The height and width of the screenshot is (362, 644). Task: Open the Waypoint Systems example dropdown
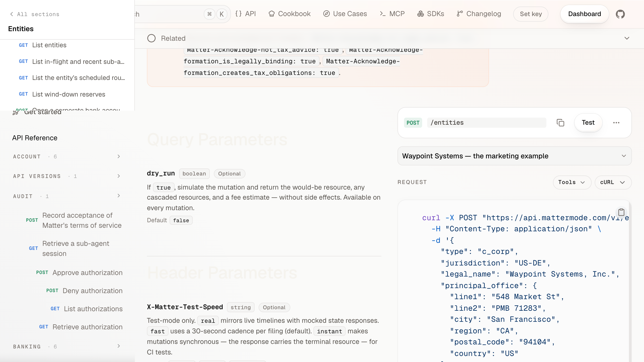coord(514,156)
